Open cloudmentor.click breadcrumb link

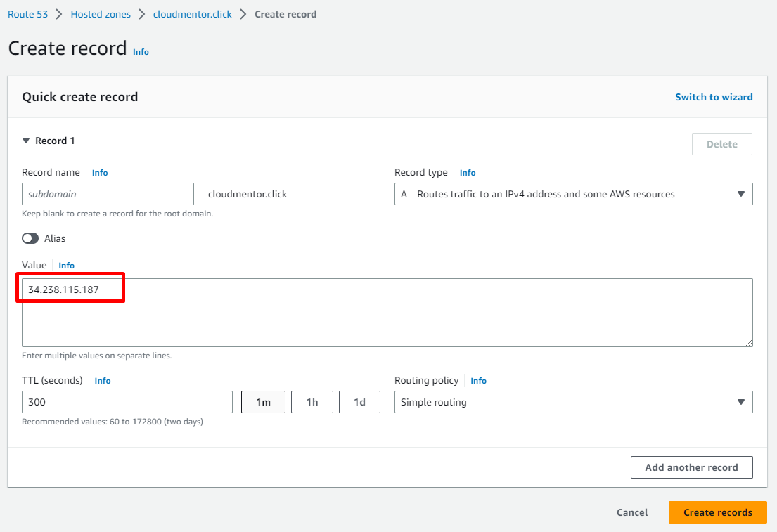pyautogui.click(x=192, y=14)
